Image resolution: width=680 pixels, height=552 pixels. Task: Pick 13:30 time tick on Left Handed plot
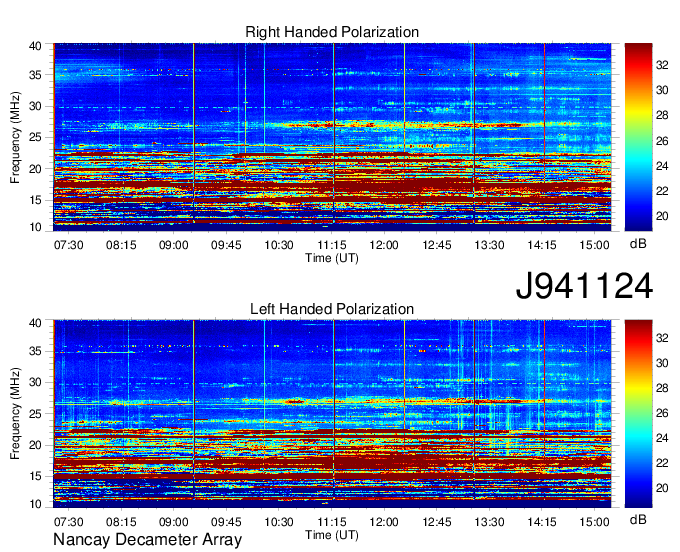pos(489,522)
